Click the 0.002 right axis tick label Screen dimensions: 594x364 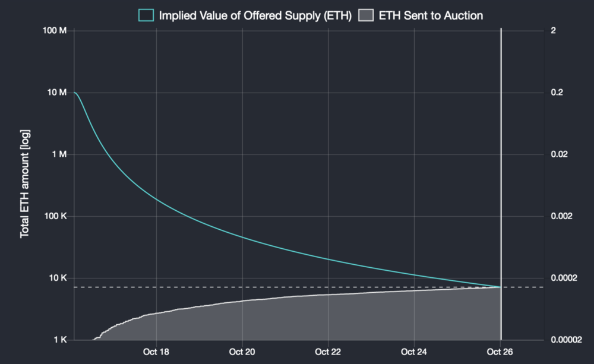pos(562,216)
